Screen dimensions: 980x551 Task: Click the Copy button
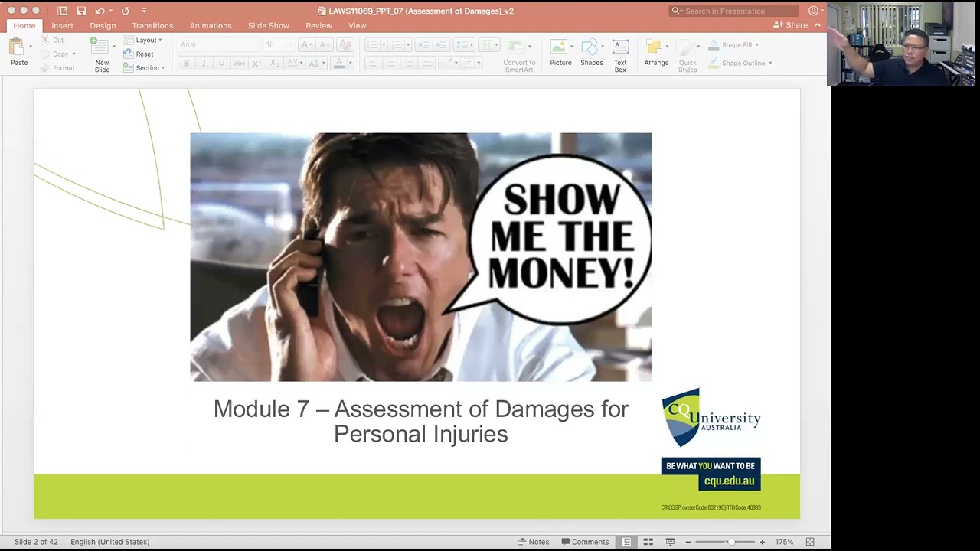(x=58, y=54)
